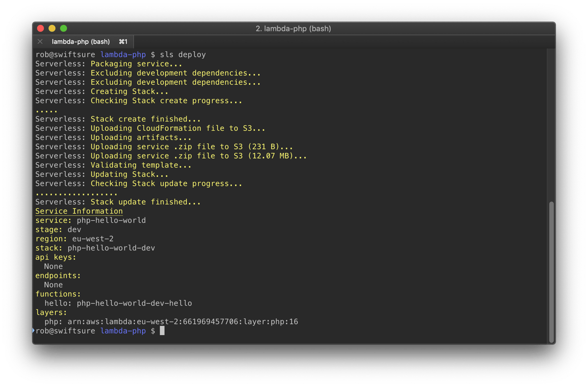Click the 'Updating Stack...' line
Image resolution: width=588 pixels, height=387 pixels.
tap(102, 174)
